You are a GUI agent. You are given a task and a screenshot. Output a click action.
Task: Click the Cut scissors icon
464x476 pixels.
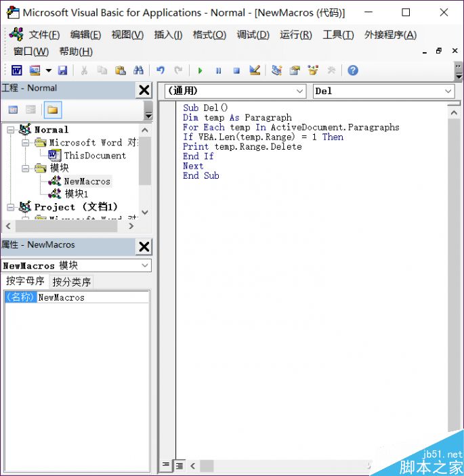(x=85, y=70)
